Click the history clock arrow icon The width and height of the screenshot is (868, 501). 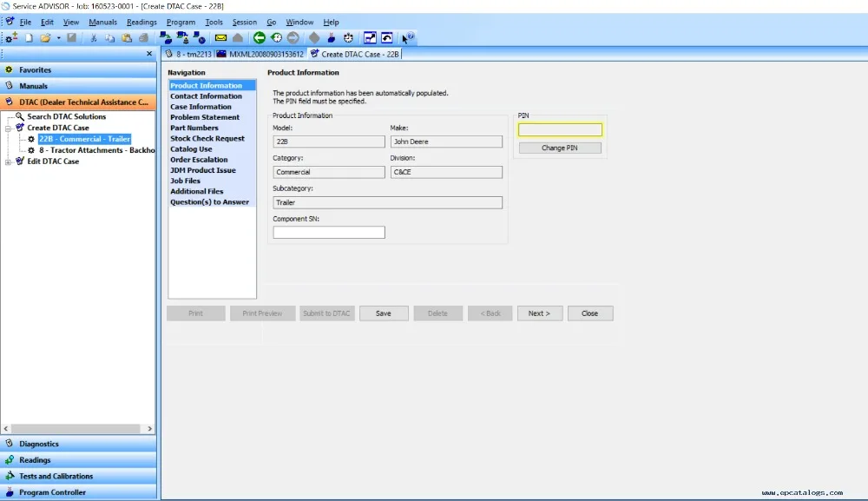276,37
